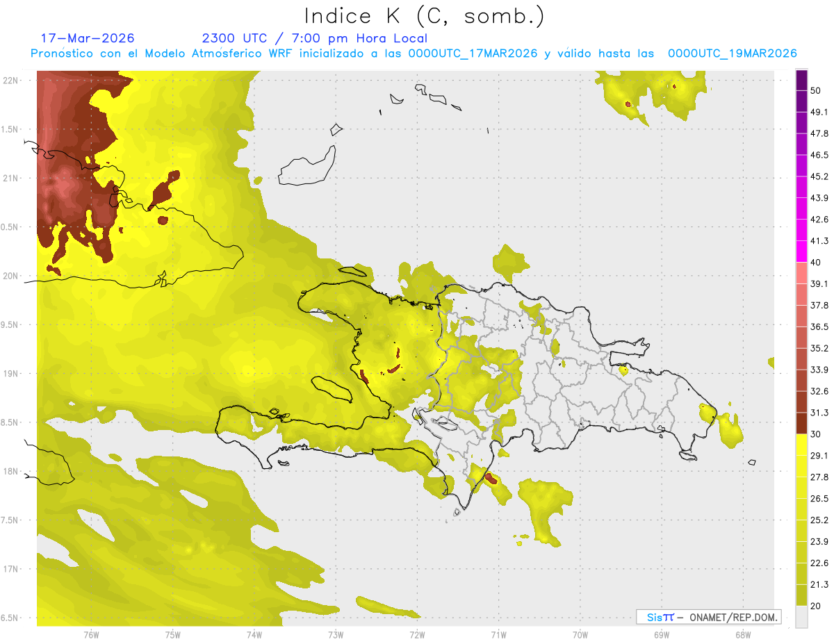Click the legend value "25.2"
Viewport: 834px width, 644px height.
click(x=819, y=520)
